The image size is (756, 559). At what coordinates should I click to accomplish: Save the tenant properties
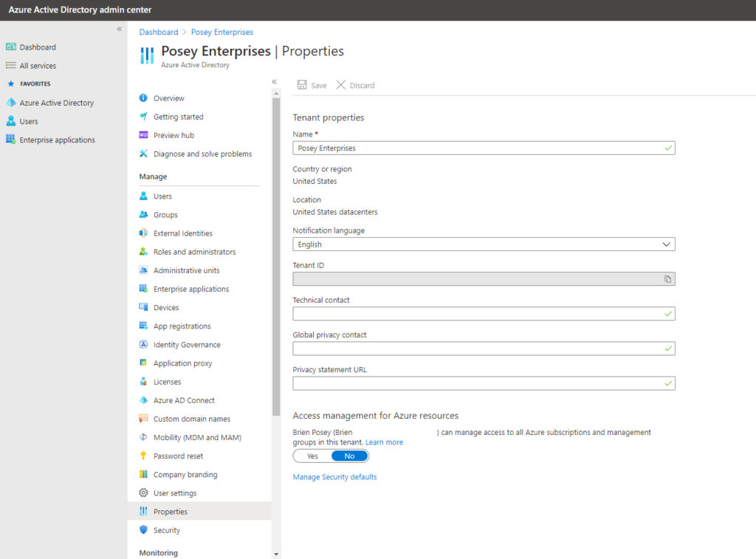(312, 85)
